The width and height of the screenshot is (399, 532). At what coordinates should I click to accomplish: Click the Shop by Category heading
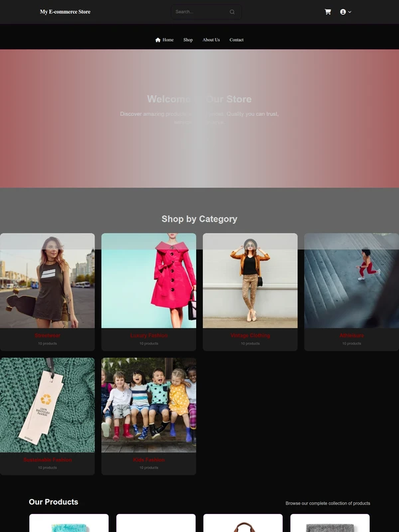pos(199,219)
